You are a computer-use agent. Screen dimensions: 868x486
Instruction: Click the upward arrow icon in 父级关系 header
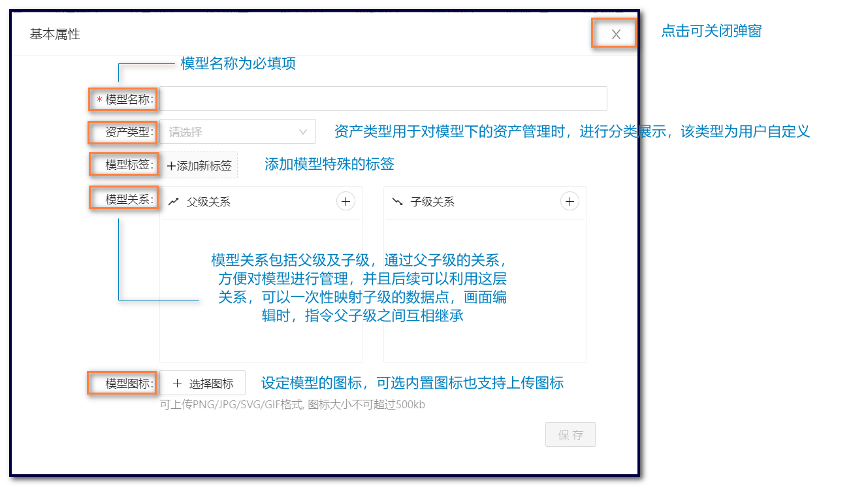172,202
